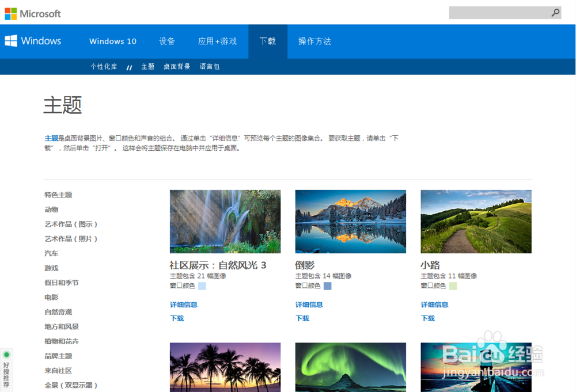The image size is (576, 392).
Task: Select 语言包 from the secondary navigation
Action: (209, 66)
